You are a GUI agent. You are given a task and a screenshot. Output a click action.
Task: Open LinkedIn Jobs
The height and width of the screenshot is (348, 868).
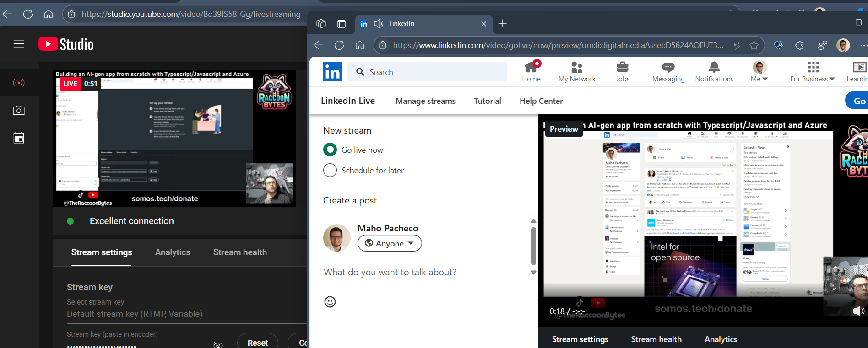[x=623, y=72]
